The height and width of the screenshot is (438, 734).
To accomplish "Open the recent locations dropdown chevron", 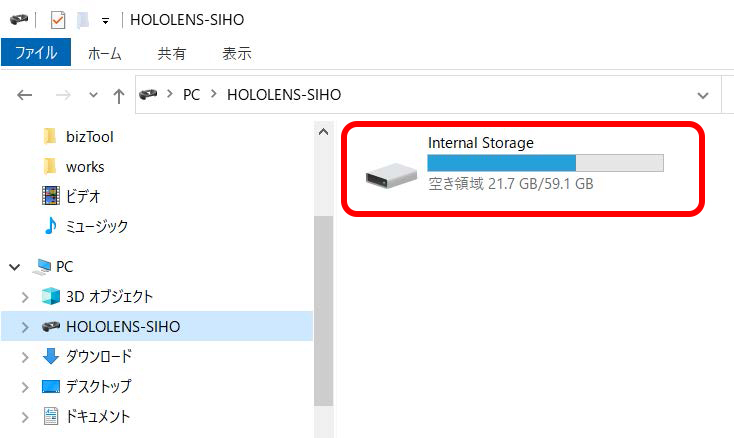I will pyautogui.click(x=94, y=95).
